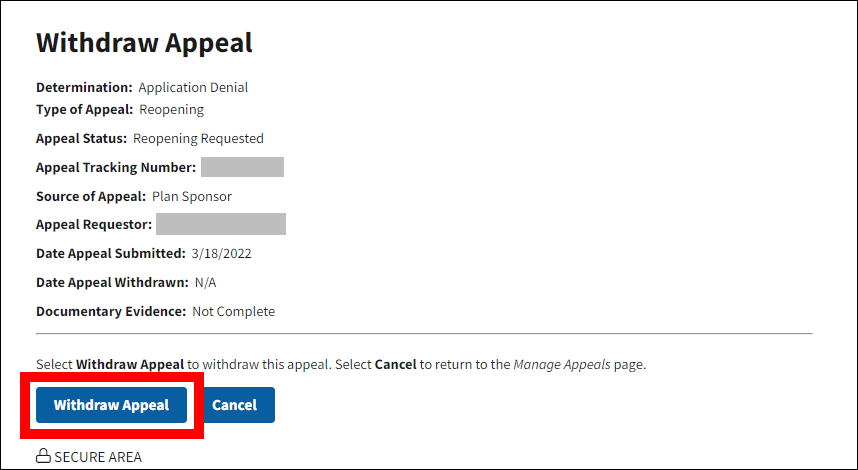Image resolution: width=858 pixels, height=470 pixels.
Task: Click the Application Denial determination value
Action: [x=193, y=87]
